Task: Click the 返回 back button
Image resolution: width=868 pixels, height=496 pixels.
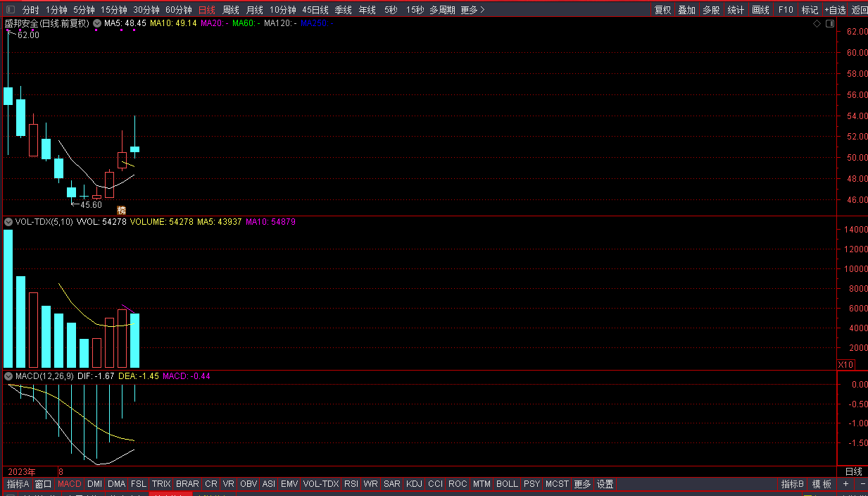Action: point(860,10)
